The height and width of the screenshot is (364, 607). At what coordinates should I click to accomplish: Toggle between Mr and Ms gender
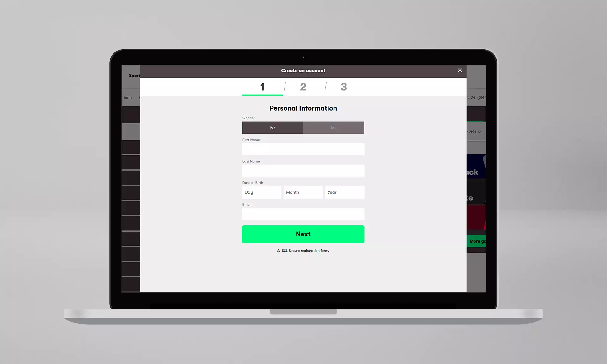click(x=334, y=127)
